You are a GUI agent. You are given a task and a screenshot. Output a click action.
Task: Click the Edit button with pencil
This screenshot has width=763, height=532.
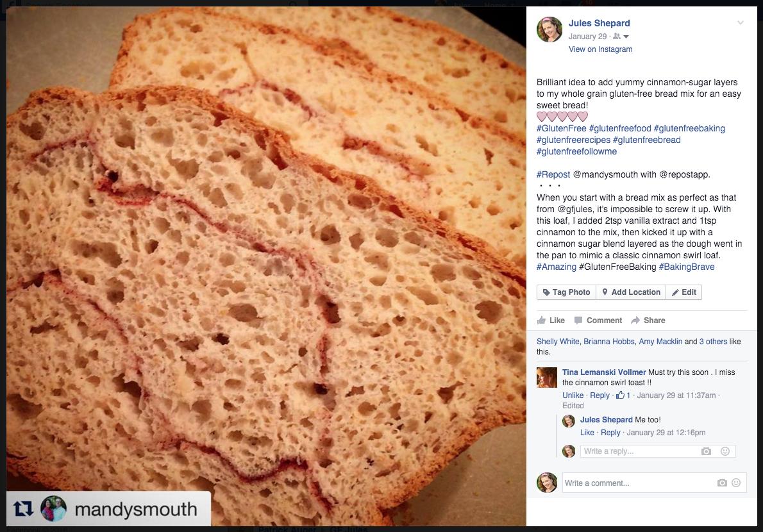pyautogui.click(x=684, y=292)
